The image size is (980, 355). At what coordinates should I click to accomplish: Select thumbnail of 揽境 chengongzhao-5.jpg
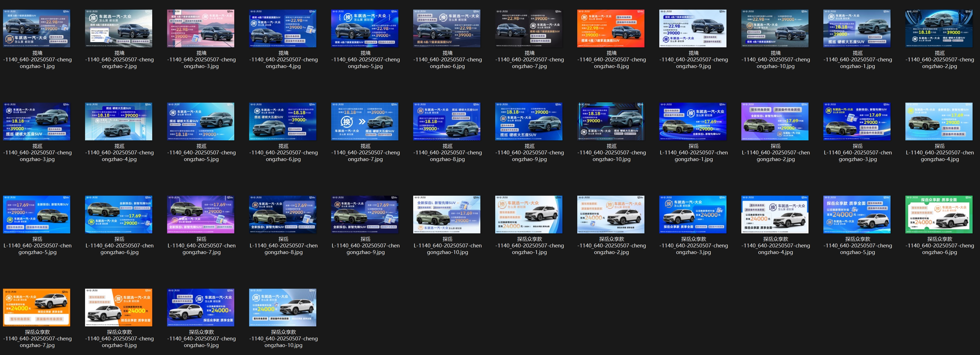(365, 29)
